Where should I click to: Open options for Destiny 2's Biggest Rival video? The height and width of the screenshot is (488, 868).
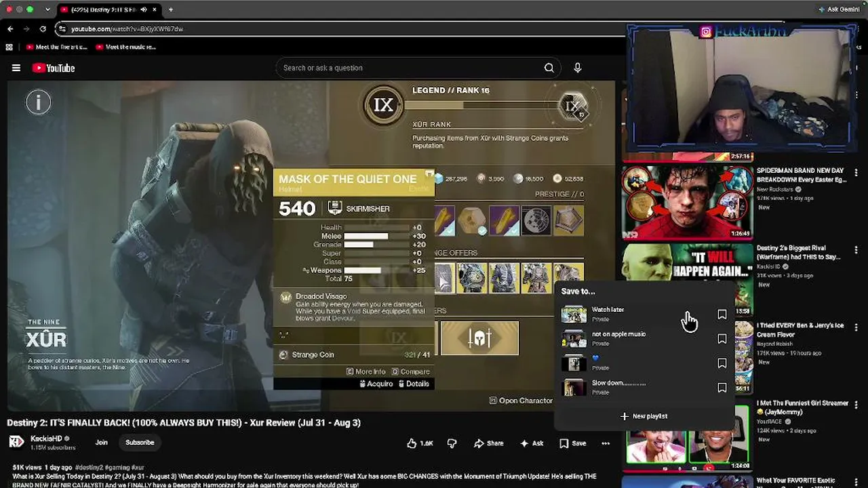(x=856, y=249)
